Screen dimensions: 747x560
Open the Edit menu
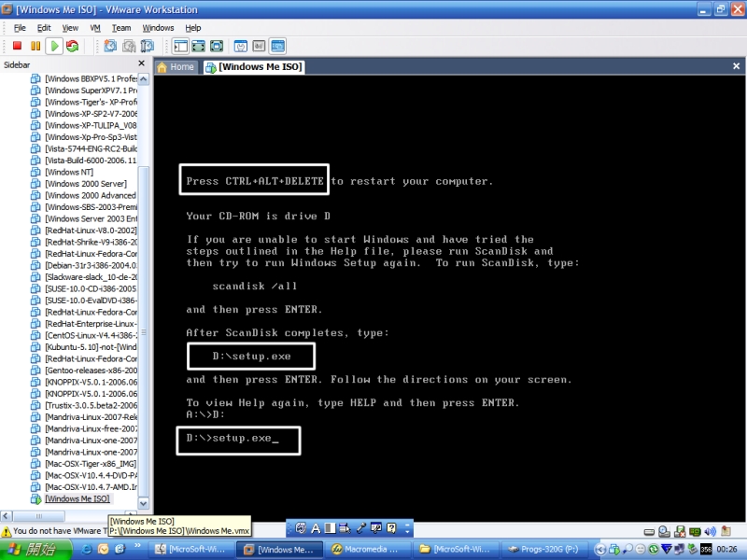tap(44, 28)
